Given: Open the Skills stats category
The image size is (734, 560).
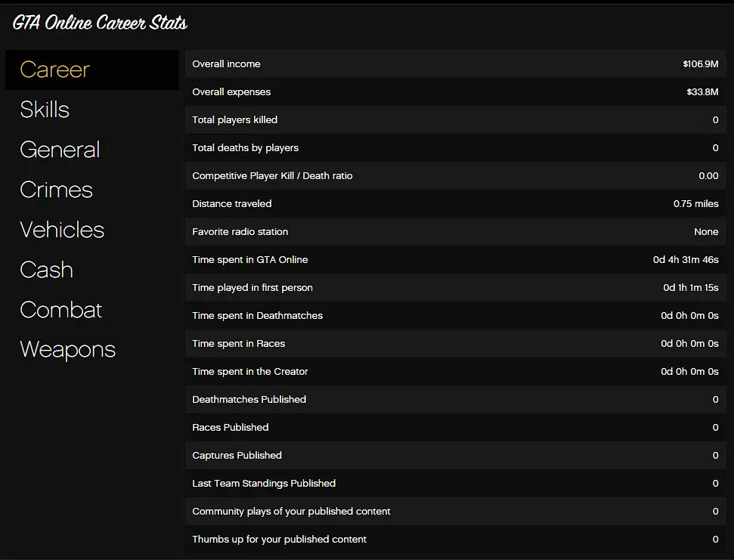Looking at the screenshot, I should coord(45,110).
